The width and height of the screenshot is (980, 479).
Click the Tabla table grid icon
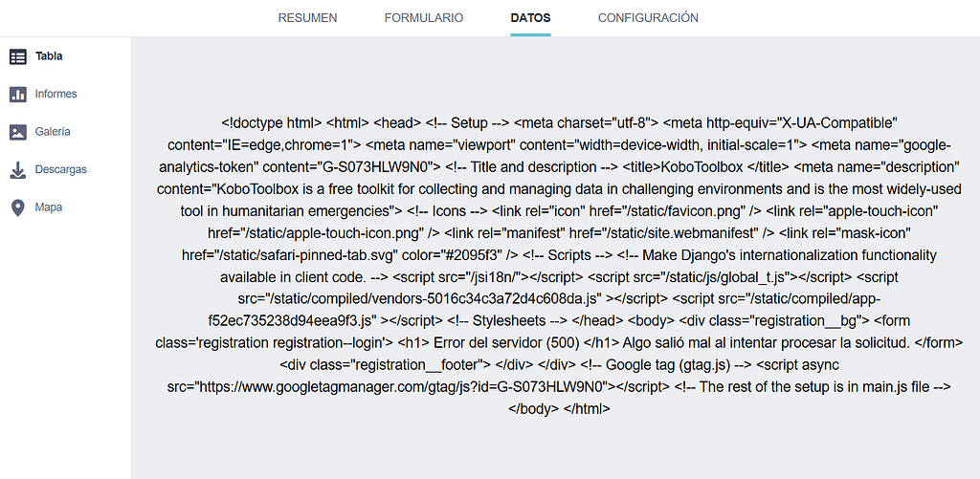click(x=18, y=56)
